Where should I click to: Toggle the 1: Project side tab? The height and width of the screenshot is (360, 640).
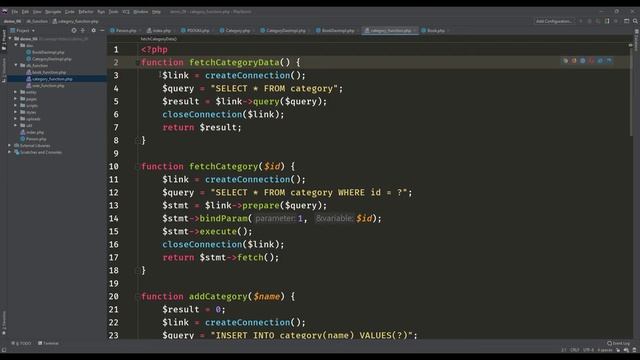coord(4,40)
